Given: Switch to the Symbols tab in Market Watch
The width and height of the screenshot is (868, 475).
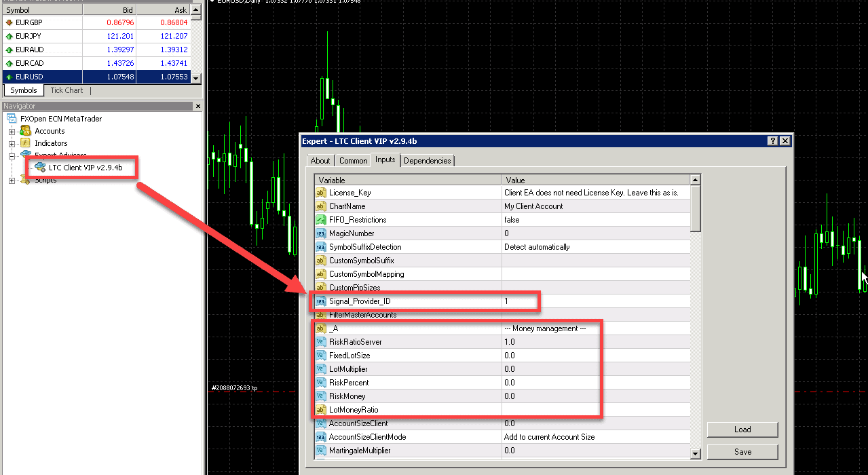Looking at the screenshot, I should [x=24, y=90].
